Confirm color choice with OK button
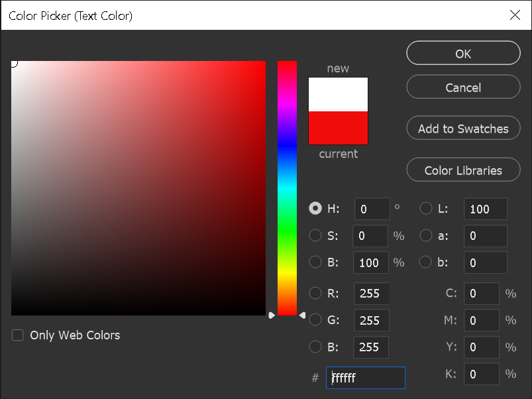This screenshot has width=532, height=399. tap(462, 53)
